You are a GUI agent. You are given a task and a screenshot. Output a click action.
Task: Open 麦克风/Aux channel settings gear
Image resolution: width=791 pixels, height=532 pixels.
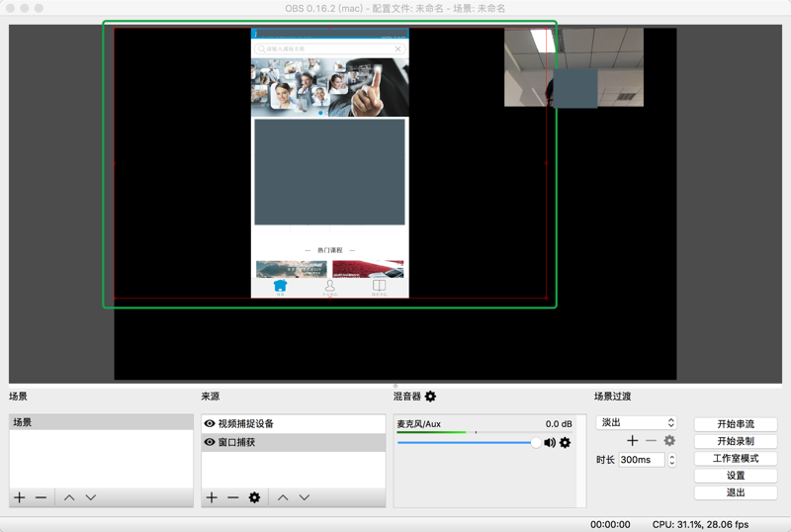click(565, 443)
